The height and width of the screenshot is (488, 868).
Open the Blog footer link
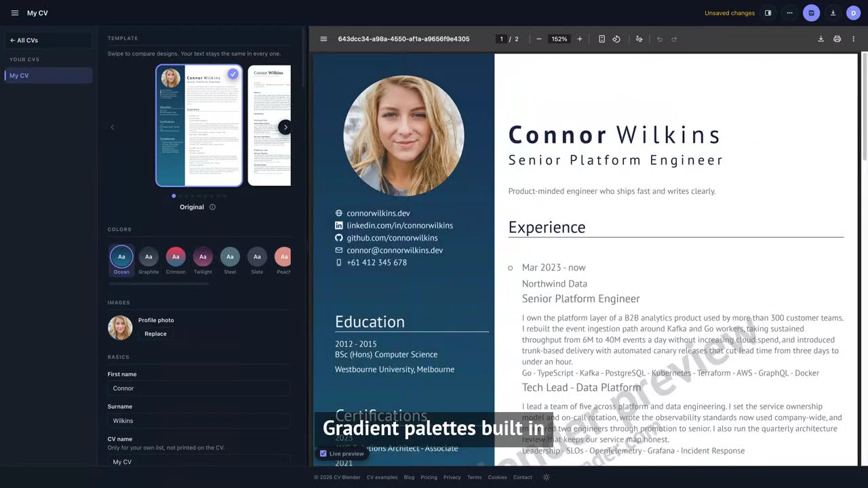(409, 477)
